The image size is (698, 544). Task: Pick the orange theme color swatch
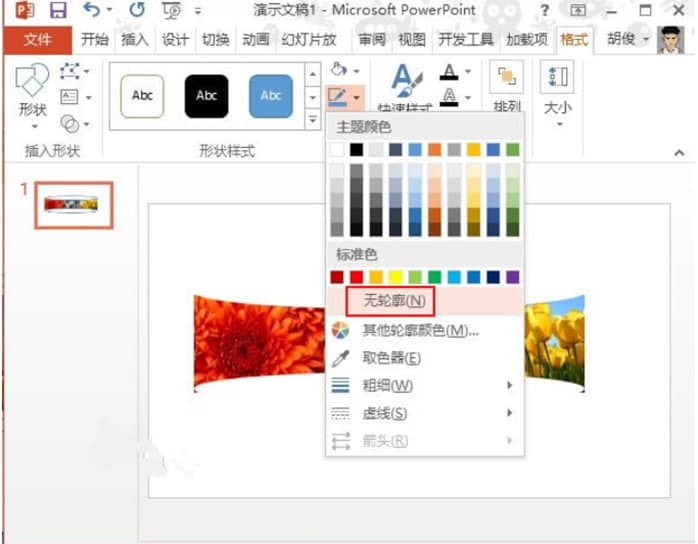pos(434,150)
